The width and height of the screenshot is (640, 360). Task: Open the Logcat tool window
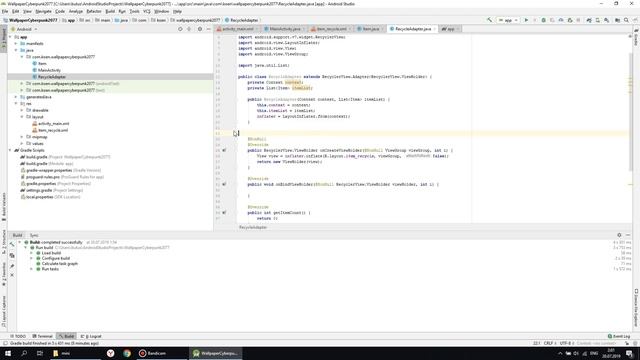pyautogui.click(x=91, y=336)
